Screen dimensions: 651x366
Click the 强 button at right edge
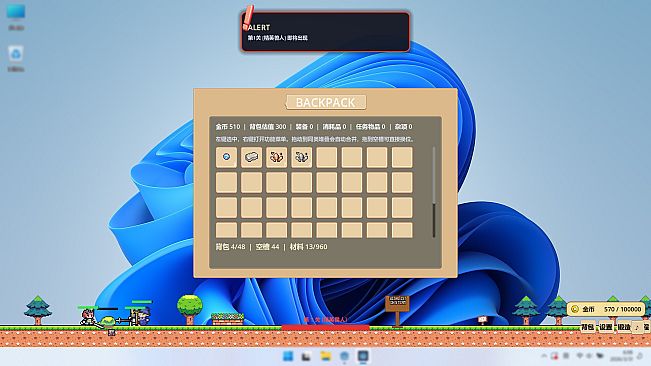[647, 327]
